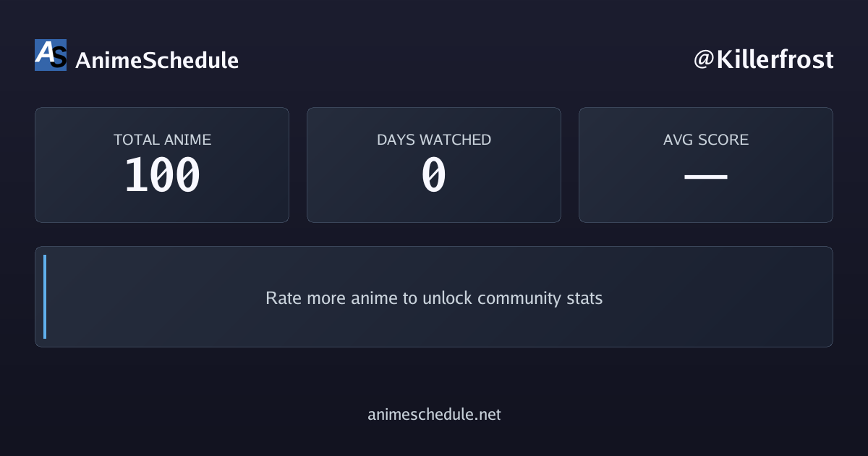Select the community stats message panel
The image size is (868, 456).
point(434,297)
